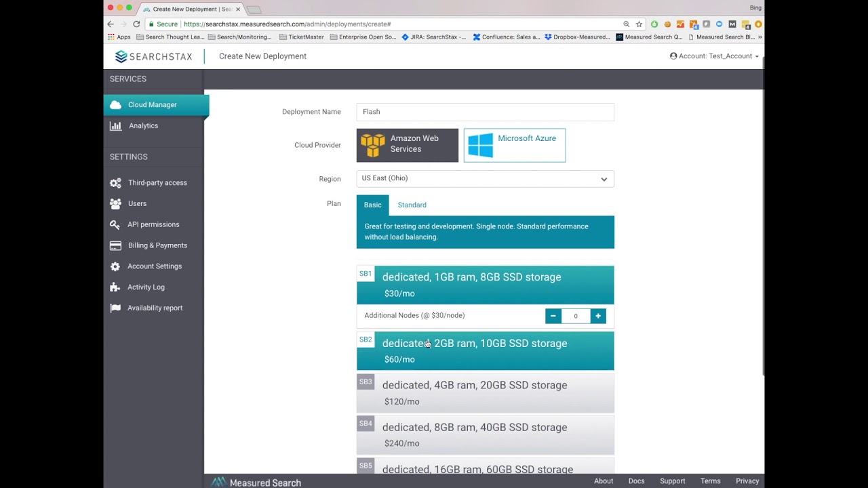The image size is (868, 488).
Task: Increase additional nodes with plus button
Action: (x=598, y=316)
